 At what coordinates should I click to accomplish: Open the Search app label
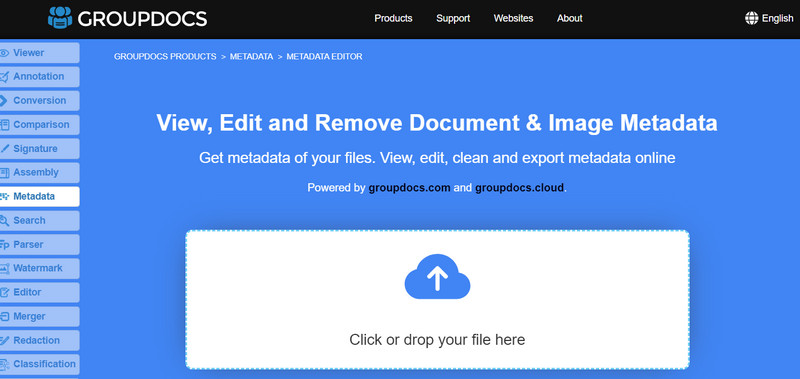point(29,220)
